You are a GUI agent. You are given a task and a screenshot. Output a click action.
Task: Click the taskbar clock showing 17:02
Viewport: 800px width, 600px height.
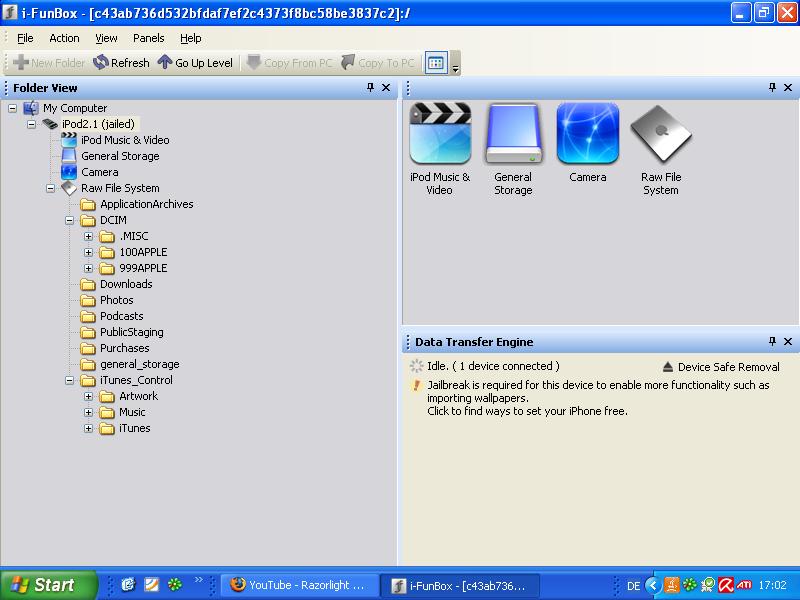(x=772, y=585)
